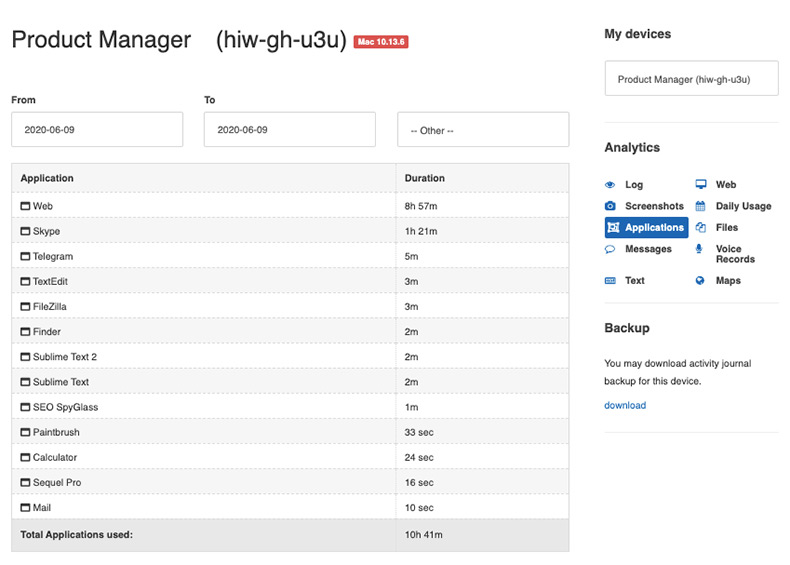Click the window icon beside Skype
Viewport: 790px width, 565px height.
[x=25, y=231]
